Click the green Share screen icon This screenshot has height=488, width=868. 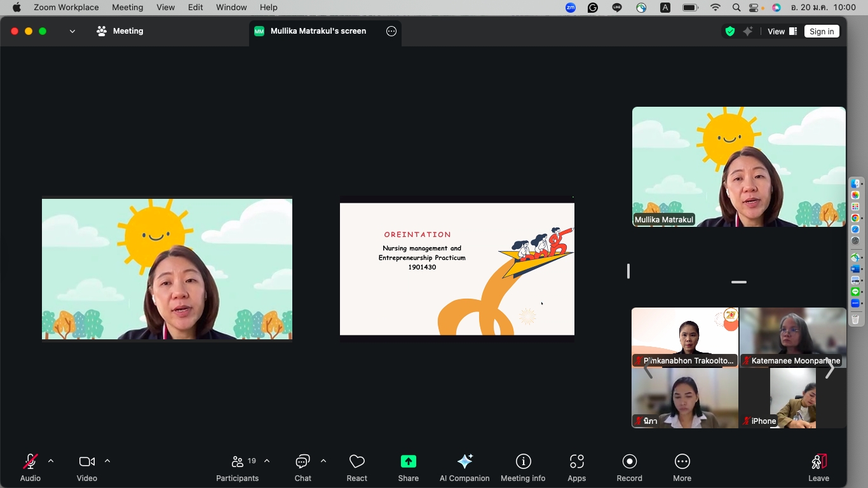pos(408,462)
